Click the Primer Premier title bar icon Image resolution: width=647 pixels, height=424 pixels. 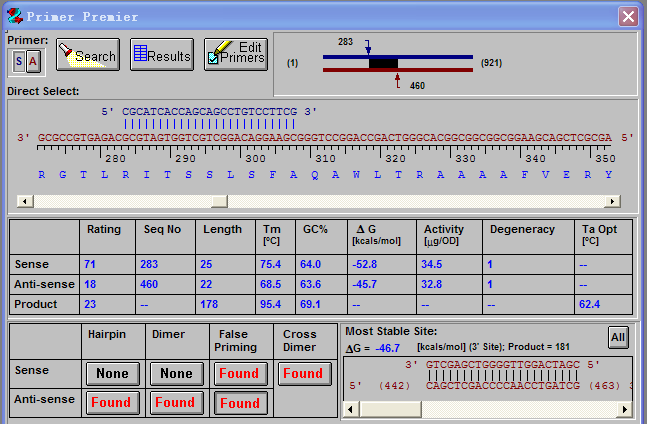(13, 16)
